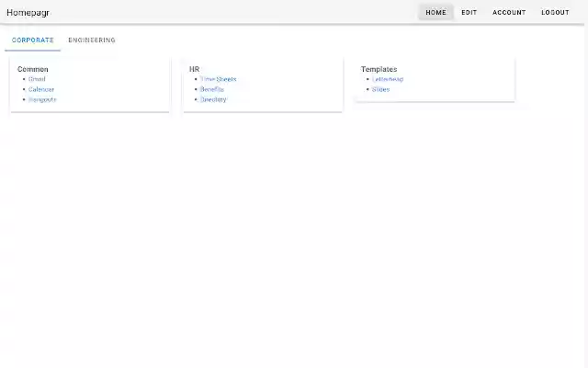Switch to the Engineering tab
The width and height of the screenshot is (588, 368).
pyautogui.click(x=92, y=40)
